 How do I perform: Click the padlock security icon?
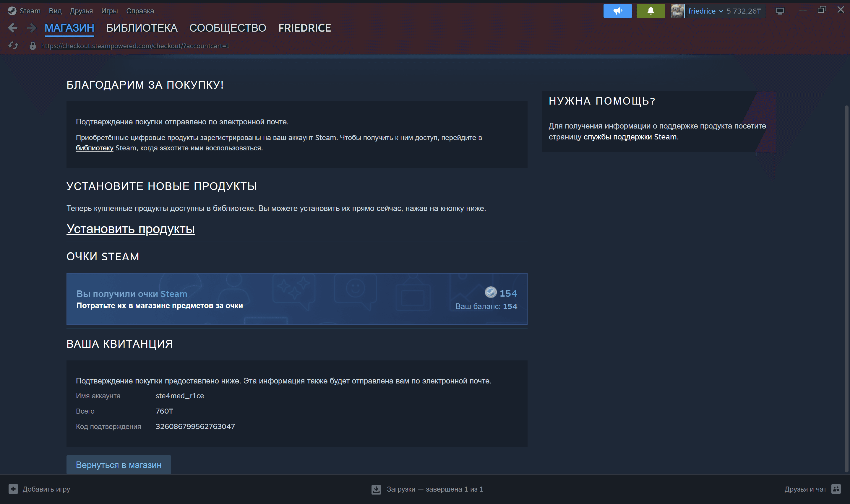pyautogui.click(x=33, y=45)
